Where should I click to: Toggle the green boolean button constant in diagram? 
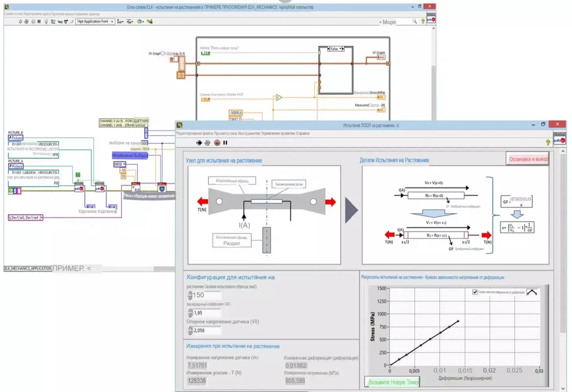(x=205, y=53)
